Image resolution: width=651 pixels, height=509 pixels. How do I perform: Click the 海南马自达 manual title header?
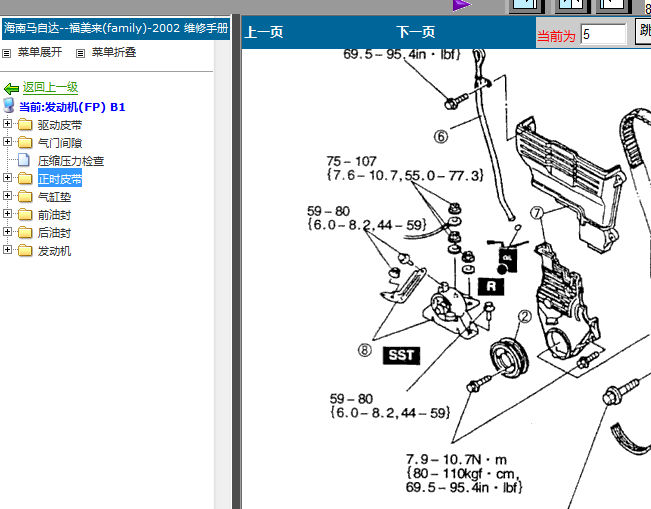click(x=116, y=28)
